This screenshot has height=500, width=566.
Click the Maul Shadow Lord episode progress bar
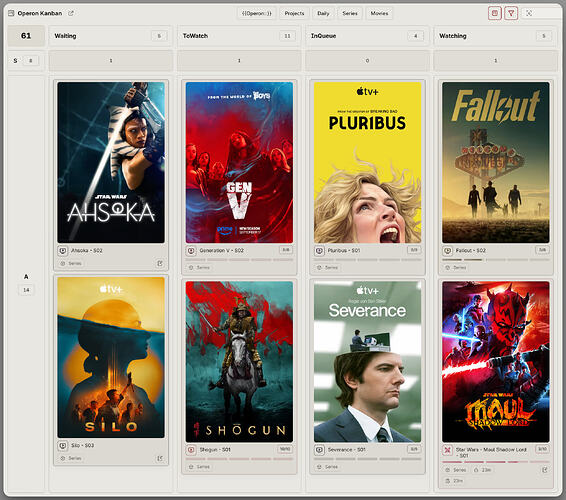click(x=496, y=462)
